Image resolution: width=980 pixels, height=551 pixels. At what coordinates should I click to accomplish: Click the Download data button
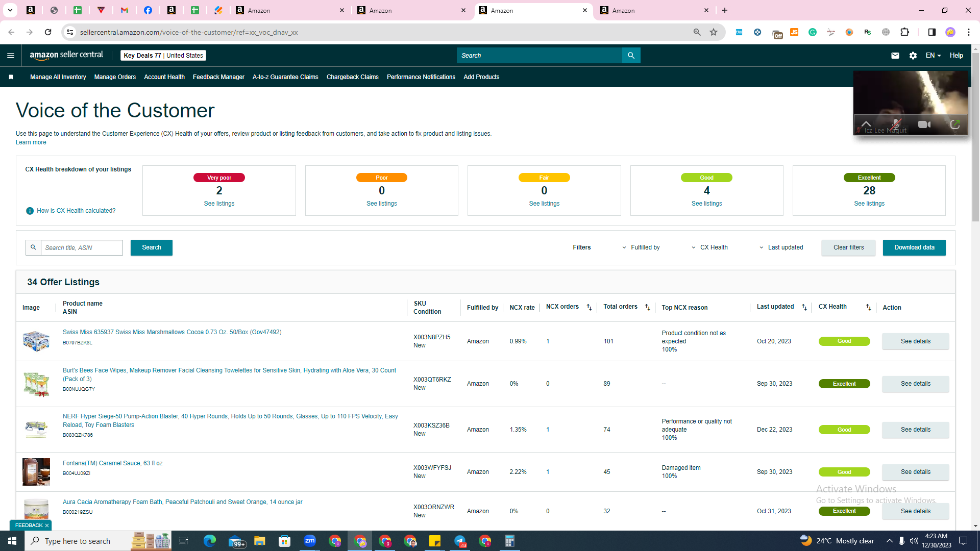click(x=914, y=247)
